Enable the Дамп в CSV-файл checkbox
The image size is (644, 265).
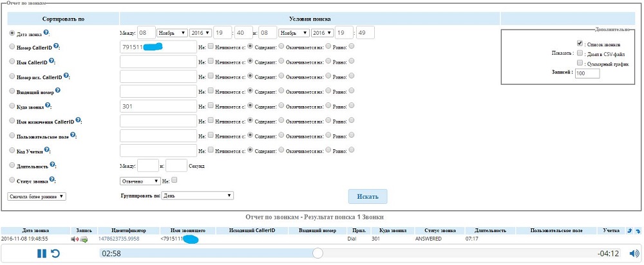click(x=580, y=53)
